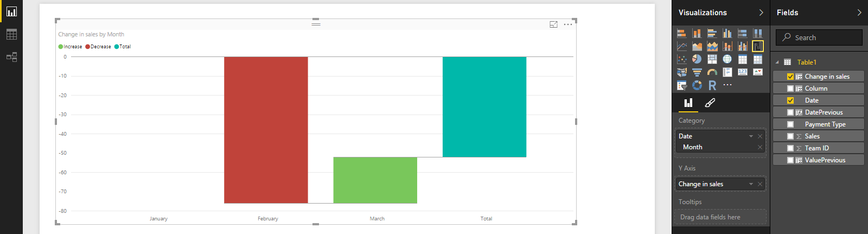The width and height of the screenshot is (868, 234).
Task: Select the Card 123 visualization
Action: click(743, 72)
